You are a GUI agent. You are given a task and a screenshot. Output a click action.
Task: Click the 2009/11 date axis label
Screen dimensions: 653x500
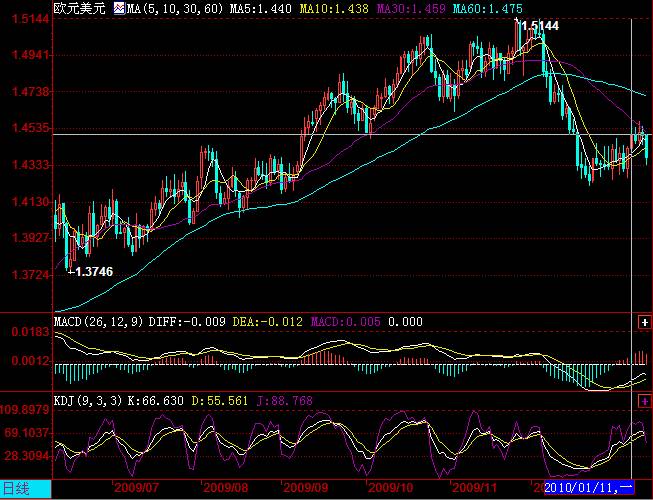[x=474, y=488]
